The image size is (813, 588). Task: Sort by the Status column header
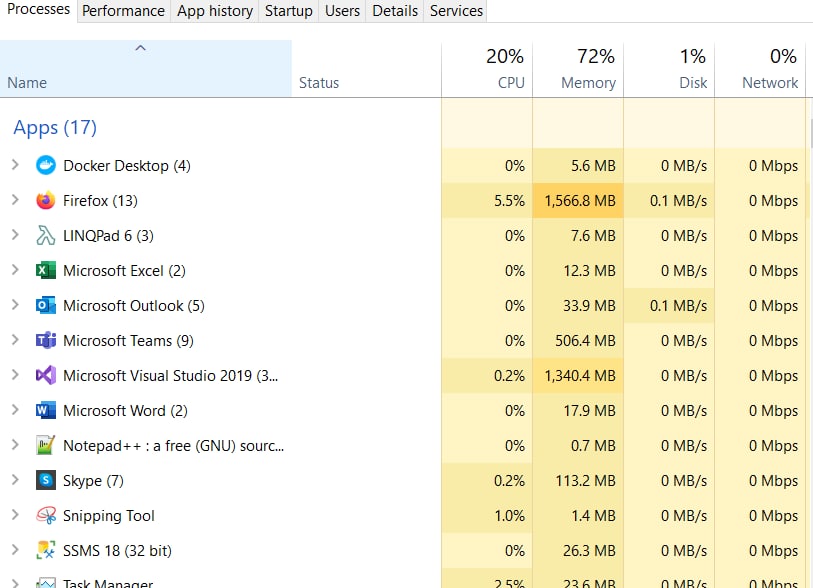(x=366, y=68)
